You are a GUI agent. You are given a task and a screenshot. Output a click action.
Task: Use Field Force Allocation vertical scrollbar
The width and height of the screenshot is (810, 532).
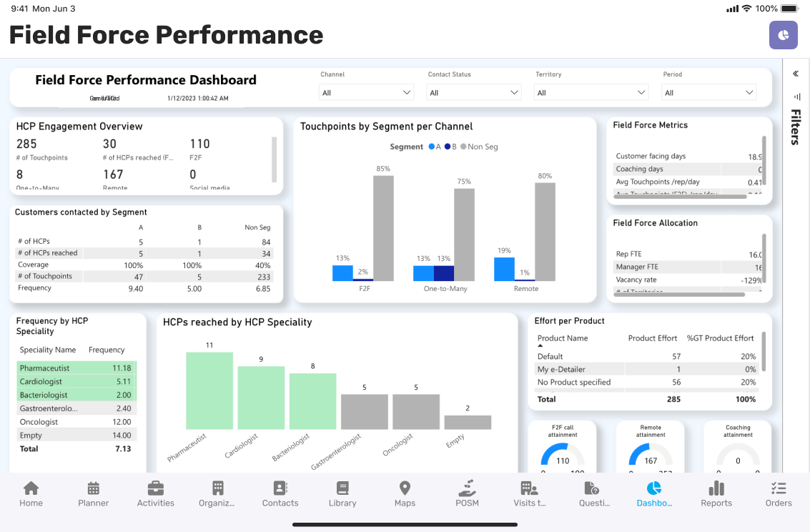[x=764, y=258]
